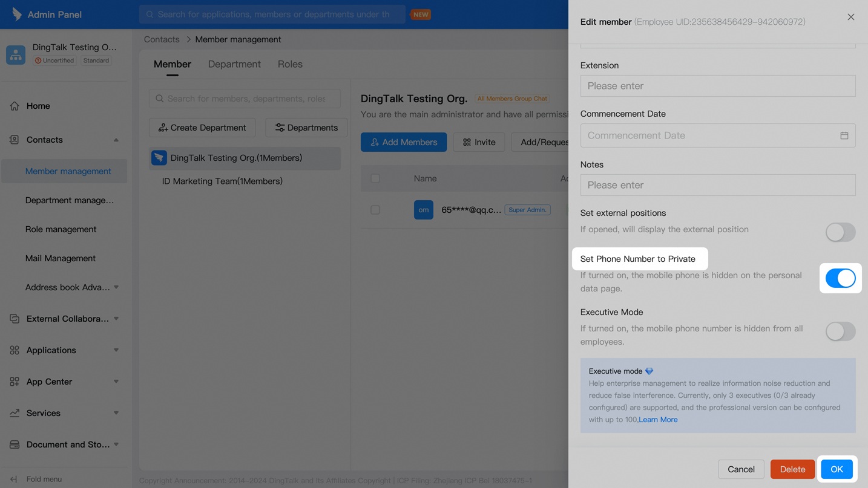
Task: Toggle Set external positions switch
Action: pos(841,232)
